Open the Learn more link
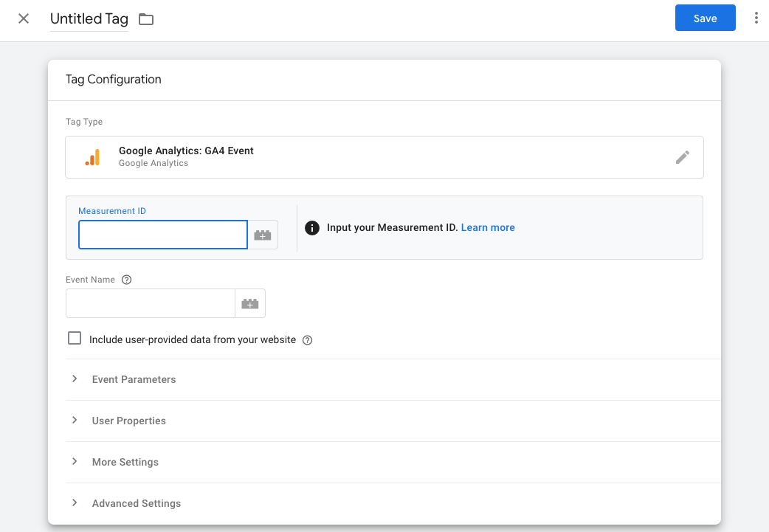The image size is (769, 532). click(x=488, y=227)
